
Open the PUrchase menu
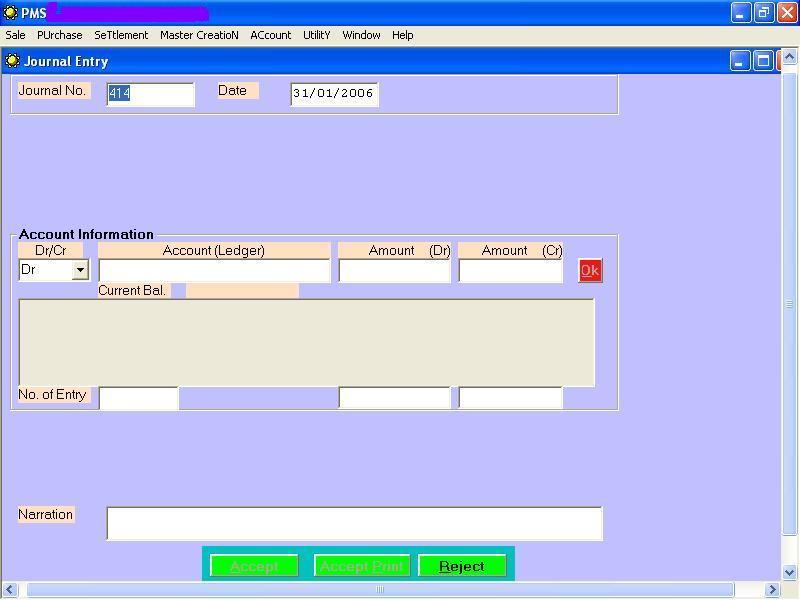[60, 35]
